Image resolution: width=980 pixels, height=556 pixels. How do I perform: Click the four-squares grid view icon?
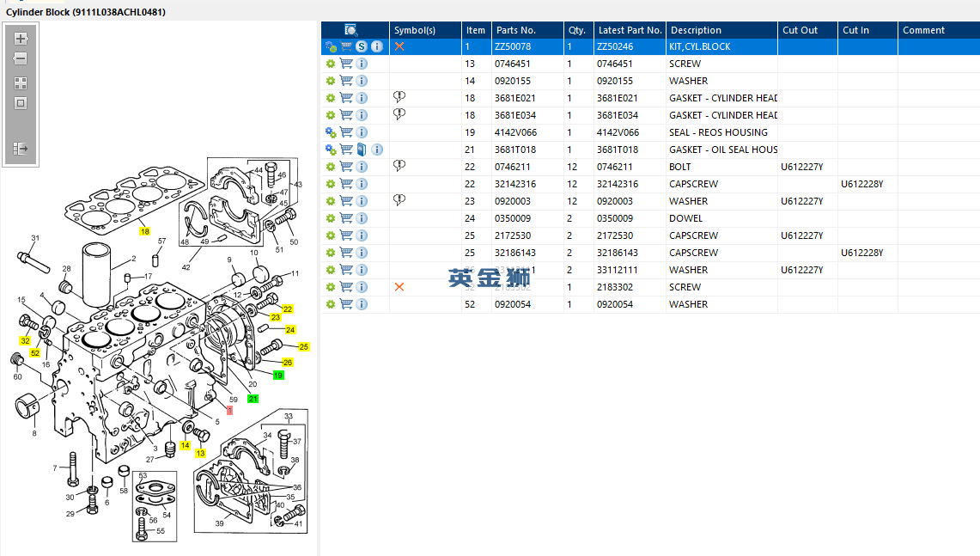21,83
